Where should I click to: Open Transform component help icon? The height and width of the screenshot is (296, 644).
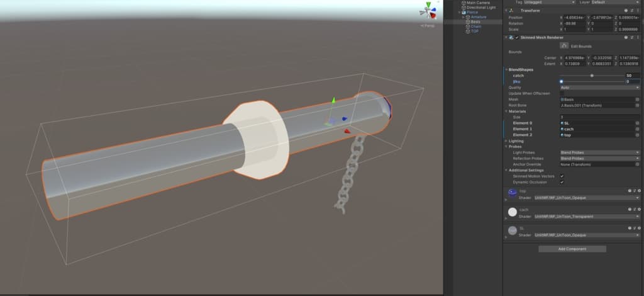pyautogui.click(x=626, y=11)
